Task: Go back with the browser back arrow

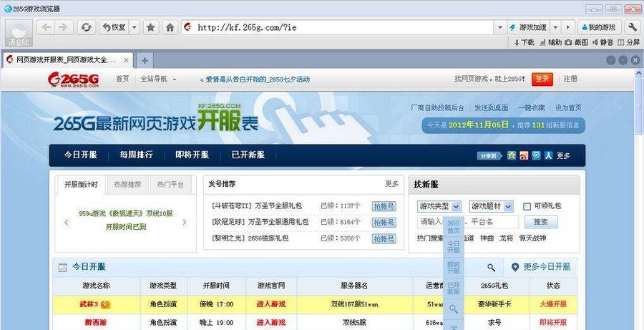Action: [x=47, y=27]
